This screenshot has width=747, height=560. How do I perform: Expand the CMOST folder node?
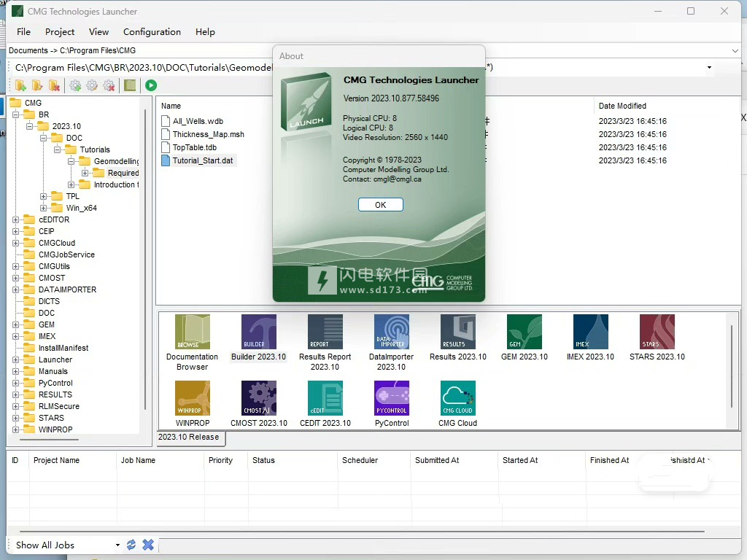point(16,278)
